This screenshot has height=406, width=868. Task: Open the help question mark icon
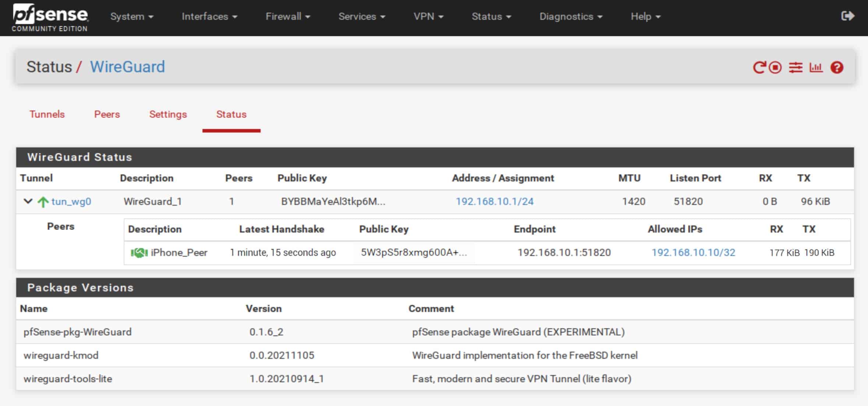tap(837, 67)
